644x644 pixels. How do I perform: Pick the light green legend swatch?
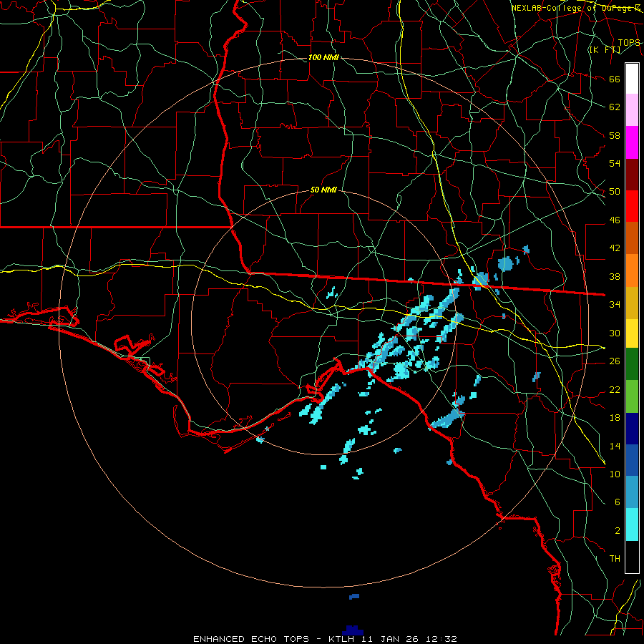(x=632, y=396)
